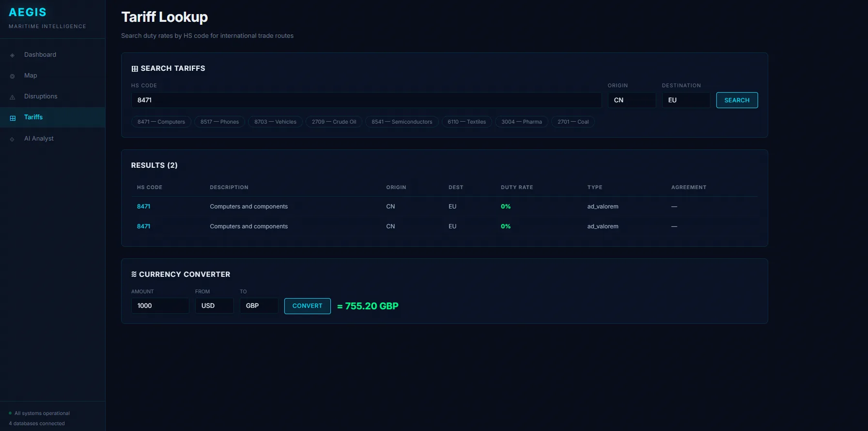The height and width of the screenshot is (431, 868).
Task: Click the Search Tariffs header icon
Action: pyautogui.click(x=135, y=69)
